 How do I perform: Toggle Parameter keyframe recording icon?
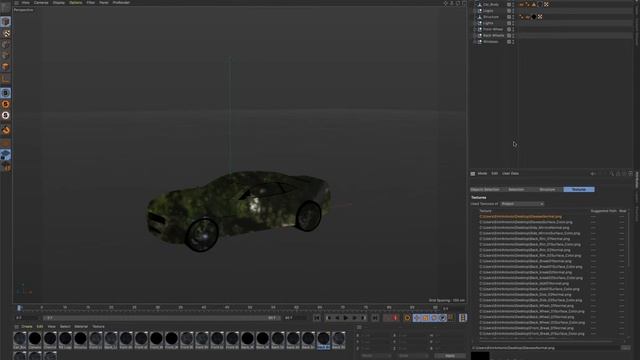point(442,318)
